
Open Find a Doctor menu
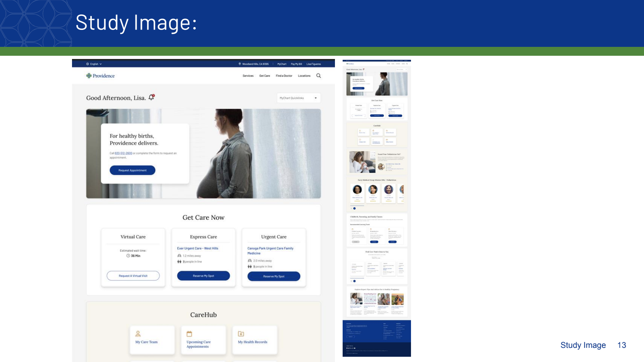point(284,76)
